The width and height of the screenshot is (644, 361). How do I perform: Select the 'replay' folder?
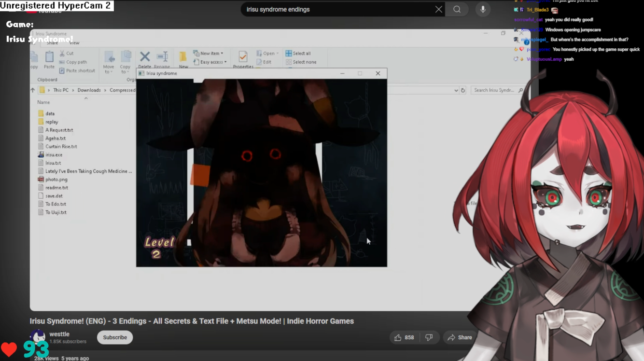click(48, 122)
